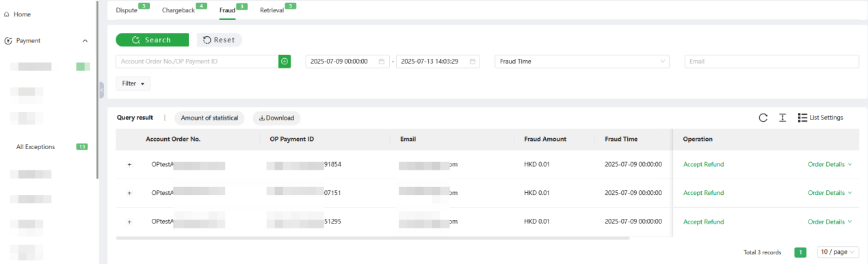Click the sidebar collapse handle
Image resolution: width=868 pixels, height=264 pixels.
[x=101, y=90]
